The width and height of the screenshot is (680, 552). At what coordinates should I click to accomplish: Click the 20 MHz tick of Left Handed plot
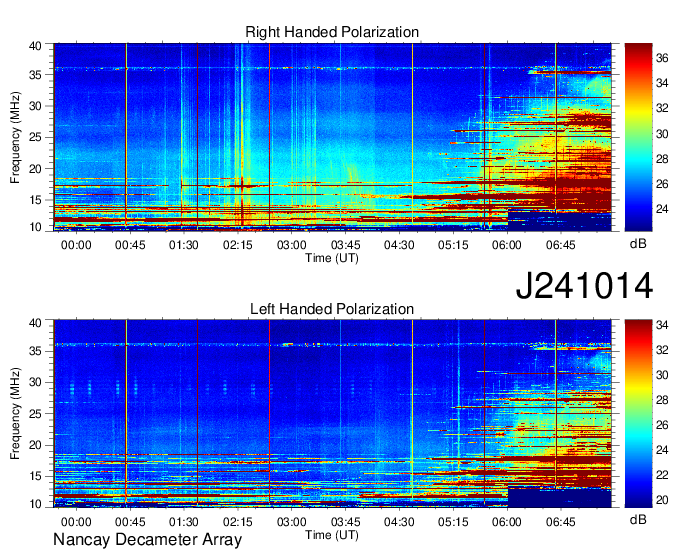pyautogui.click(x=35, y=445)
